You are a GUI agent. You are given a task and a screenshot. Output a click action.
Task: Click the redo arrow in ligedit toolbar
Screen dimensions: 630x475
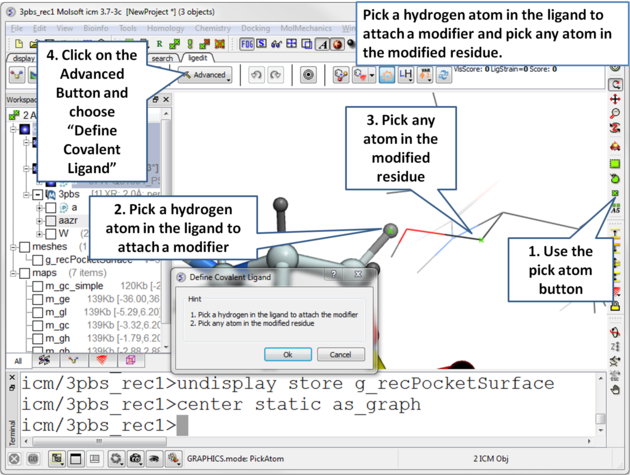tap(276, 75)
